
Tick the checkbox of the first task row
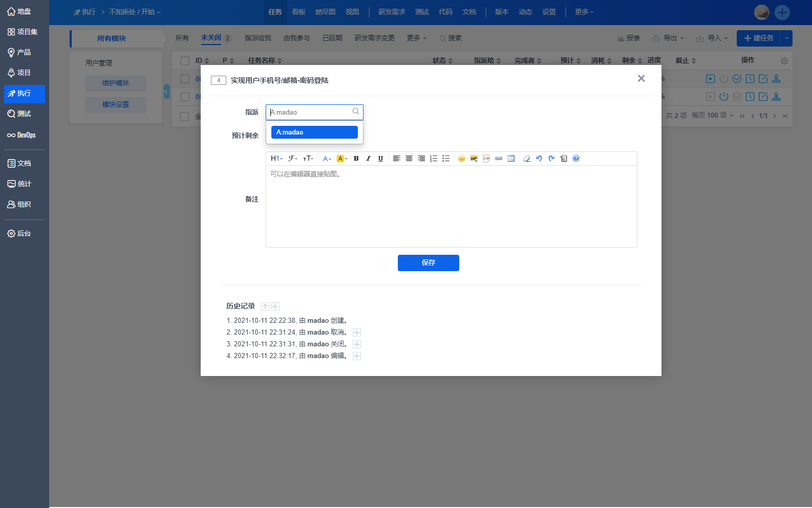185,79
